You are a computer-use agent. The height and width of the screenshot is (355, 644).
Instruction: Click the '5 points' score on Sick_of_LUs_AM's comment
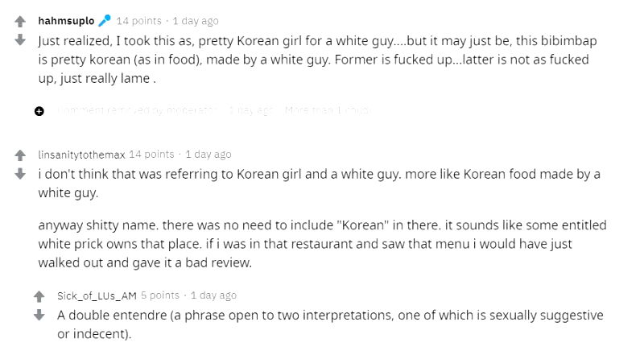pyautogui.click(x=160, y=296)
